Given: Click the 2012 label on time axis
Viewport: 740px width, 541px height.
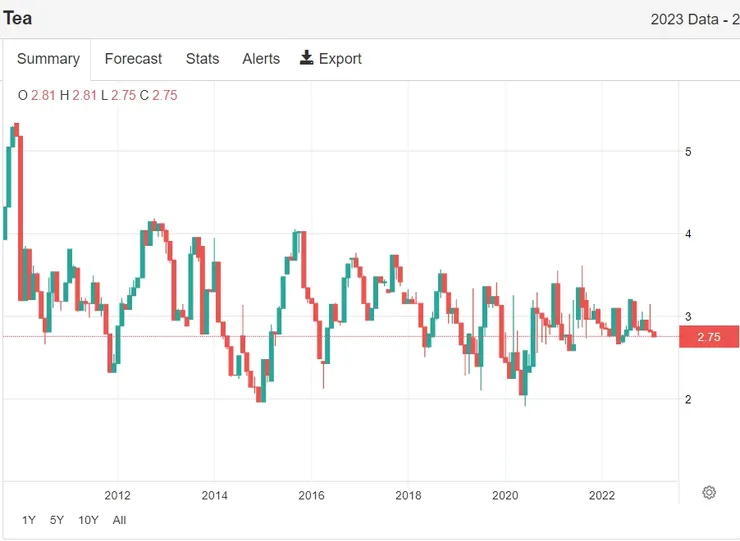Looking at the screenshot, I should [x=117, y=495].
